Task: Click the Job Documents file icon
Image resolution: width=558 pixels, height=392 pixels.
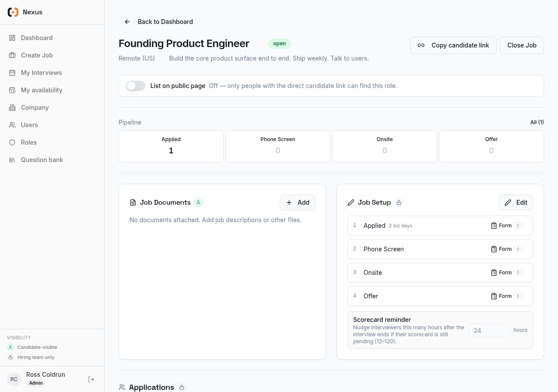Action: (x=133, y=203)
